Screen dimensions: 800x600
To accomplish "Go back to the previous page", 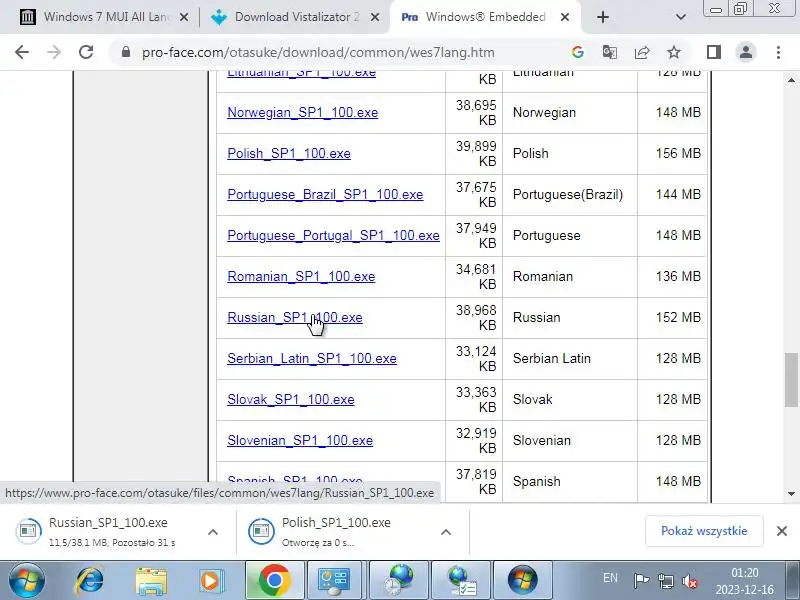I will (22, 52).
